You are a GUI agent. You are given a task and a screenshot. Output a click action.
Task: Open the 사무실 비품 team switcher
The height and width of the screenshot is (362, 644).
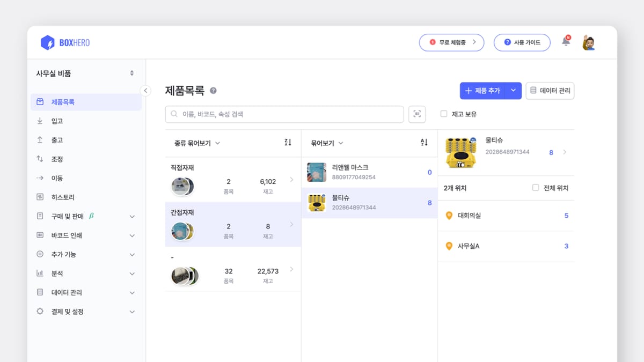pos(85,73)
